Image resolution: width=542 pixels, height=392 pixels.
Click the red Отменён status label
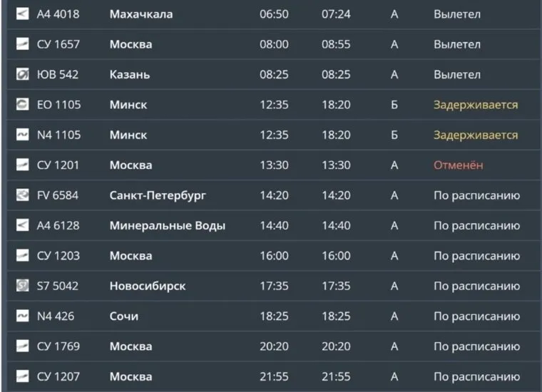click(x=459, y=165)
